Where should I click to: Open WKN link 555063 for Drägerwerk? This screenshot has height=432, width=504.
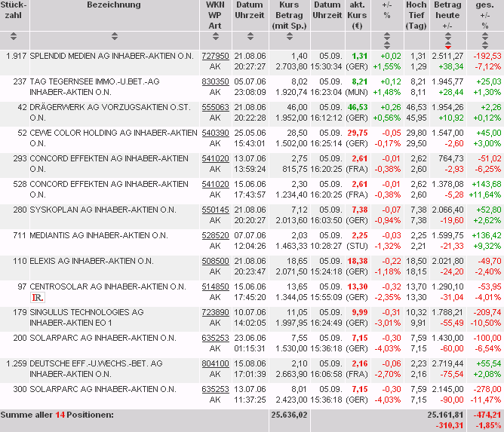[215, 107]
